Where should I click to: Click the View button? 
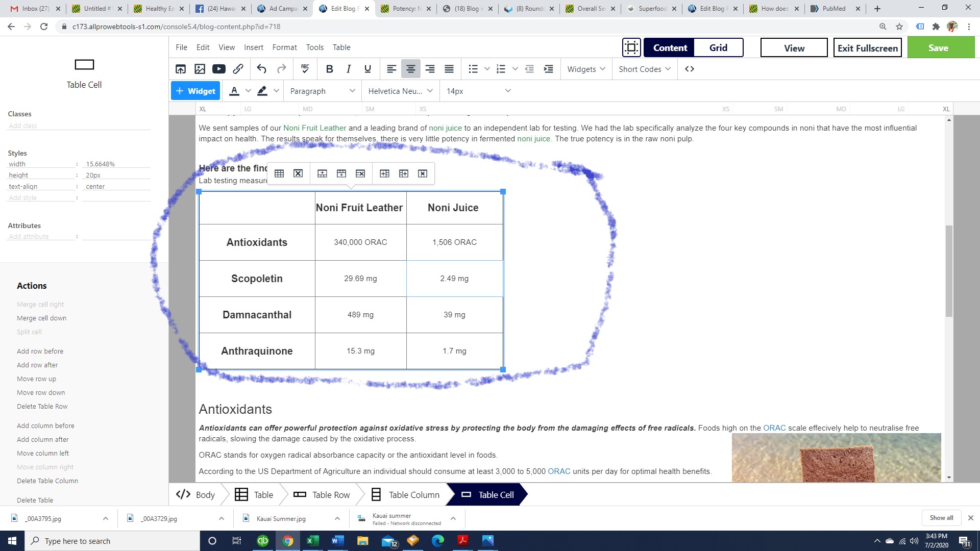[794, 47]
